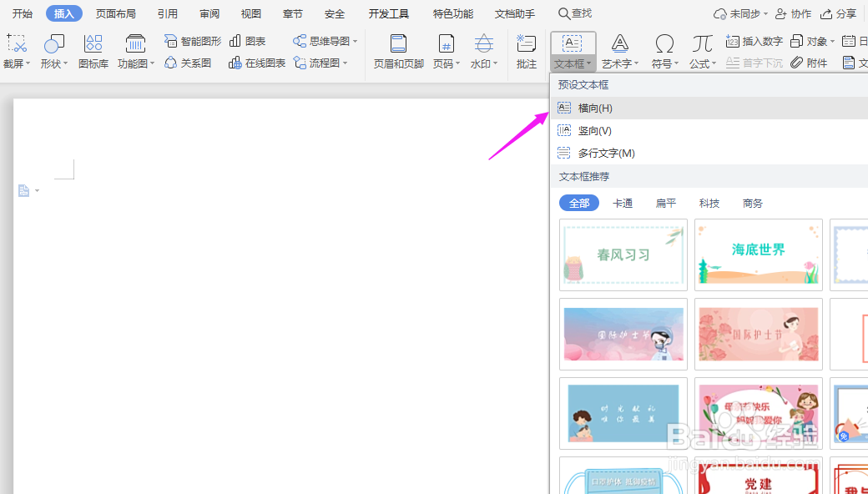Click the 图标库 icon library
The width and height of the screenshot is (868, 494).
coord(93,50)
